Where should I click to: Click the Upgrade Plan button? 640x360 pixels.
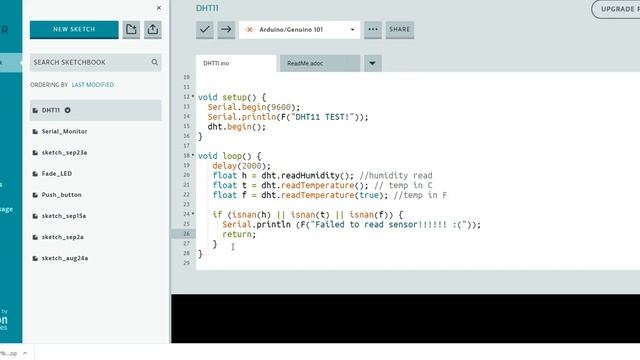[x=616, y=9]
